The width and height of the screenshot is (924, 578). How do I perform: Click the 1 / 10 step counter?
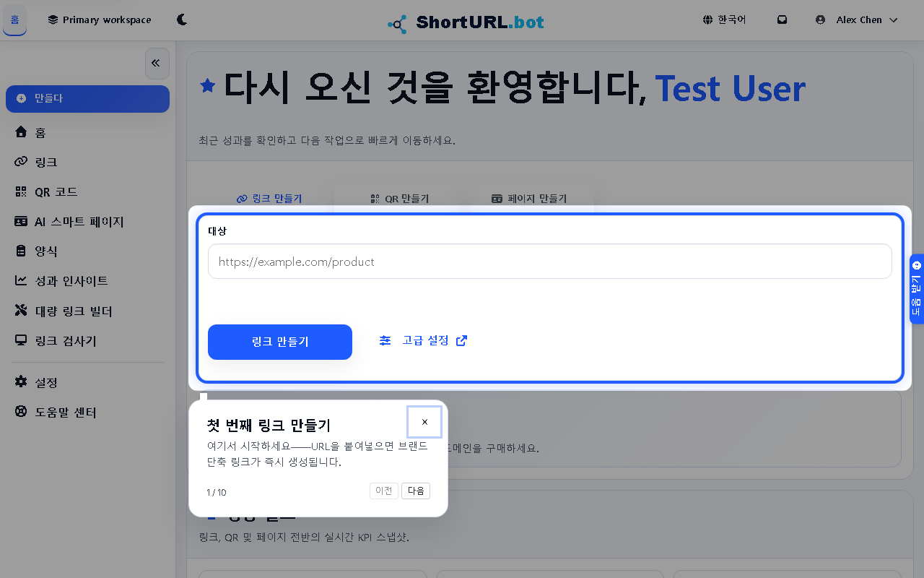point(217,493)
